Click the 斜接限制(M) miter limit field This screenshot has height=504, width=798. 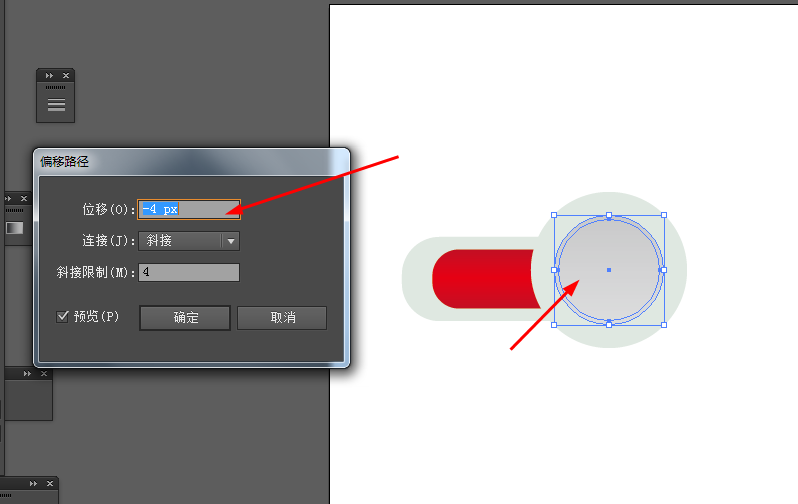(189, 272)
